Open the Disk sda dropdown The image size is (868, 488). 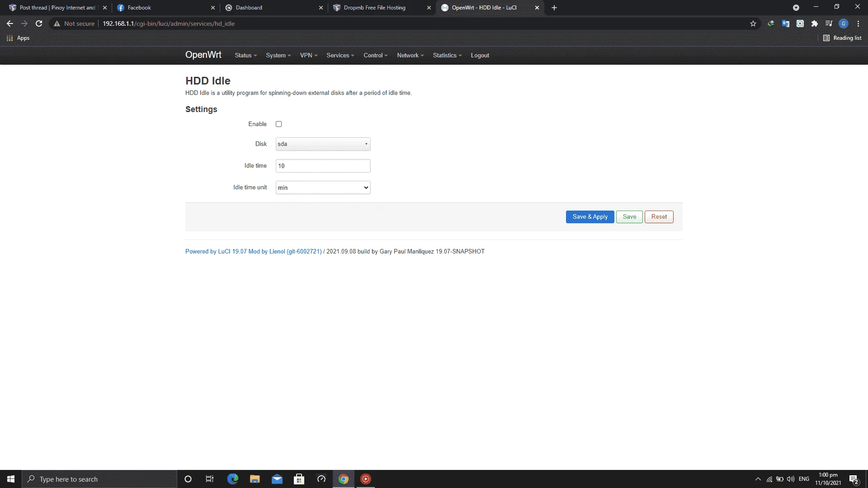[x=323, y=144]
